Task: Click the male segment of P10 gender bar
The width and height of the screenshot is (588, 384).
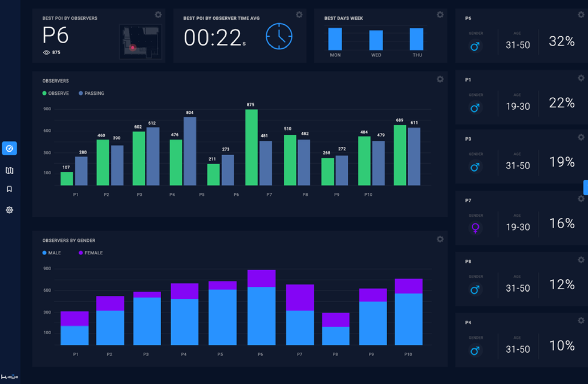Action: (409, 319)
